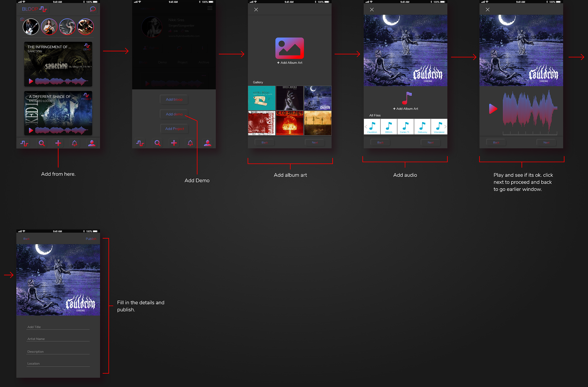Select the red Cro-Mags explosion thumbnail
The width and height of the screenshot is (588, 387).
(x=290, y=123)
